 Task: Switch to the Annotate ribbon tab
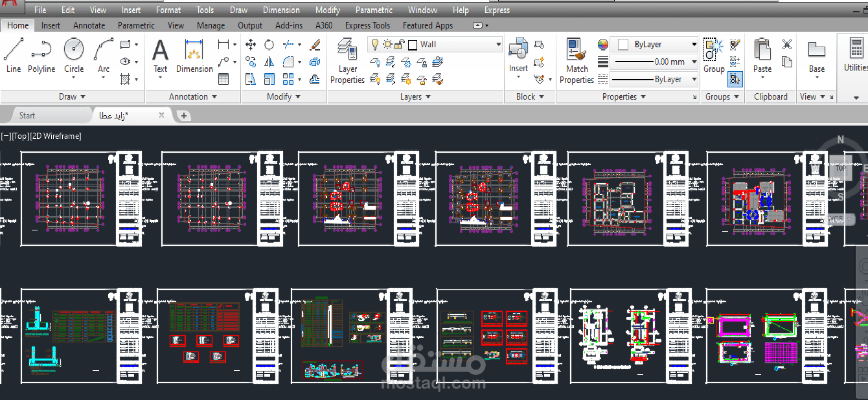click(x=89, y=25)
